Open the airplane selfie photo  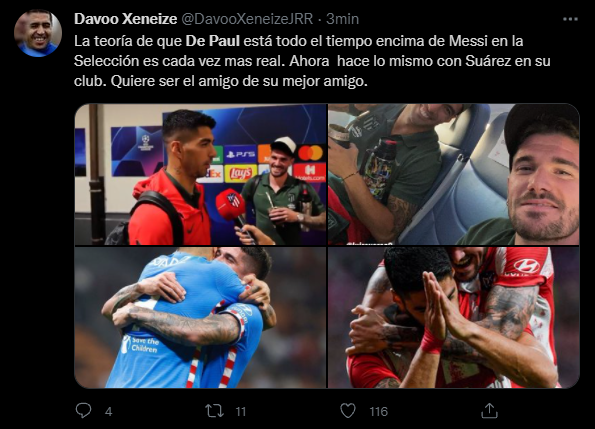[454, 174]
